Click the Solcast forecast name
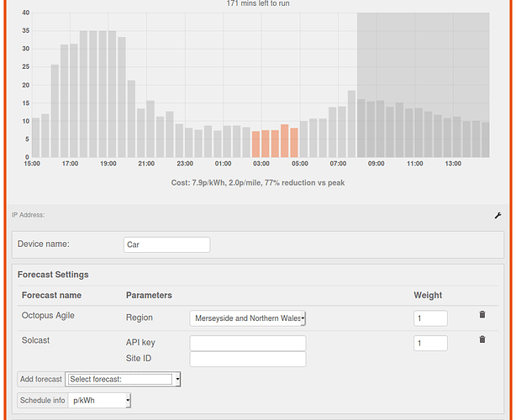The width and height of the screenshot is (516, 420). (35, 340)
